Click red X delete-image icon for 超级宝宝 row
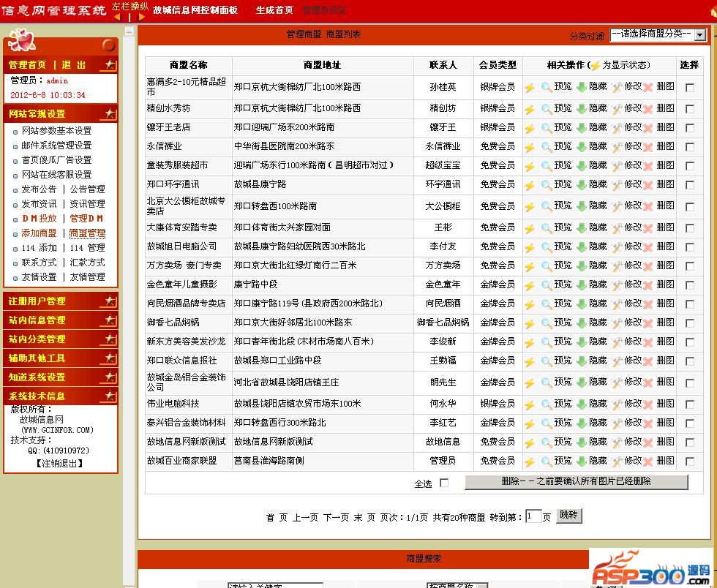 (x=647, y=165)
